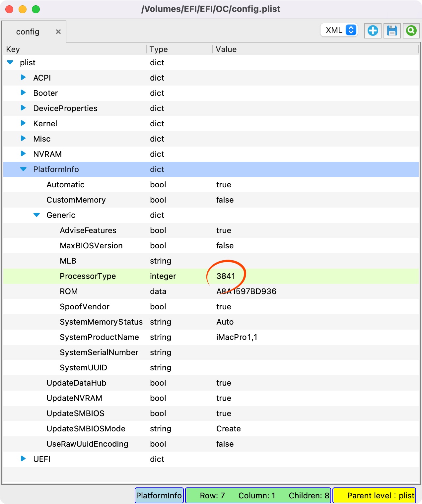Collapse the PlatformInfo dict
This screenshot has height=504, width=422.
pyautogui.click(x=24, y=169)
